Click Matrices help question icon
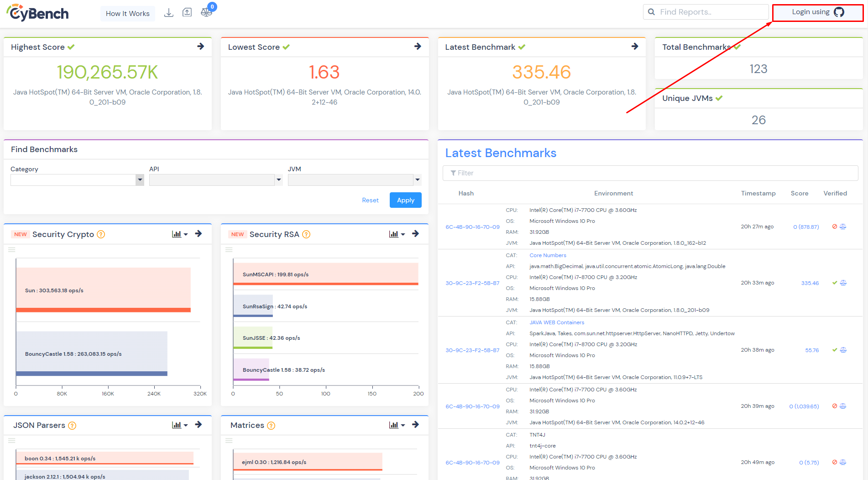Image resolution: width=868 pixels, height=480 pixels. (271, 426)
